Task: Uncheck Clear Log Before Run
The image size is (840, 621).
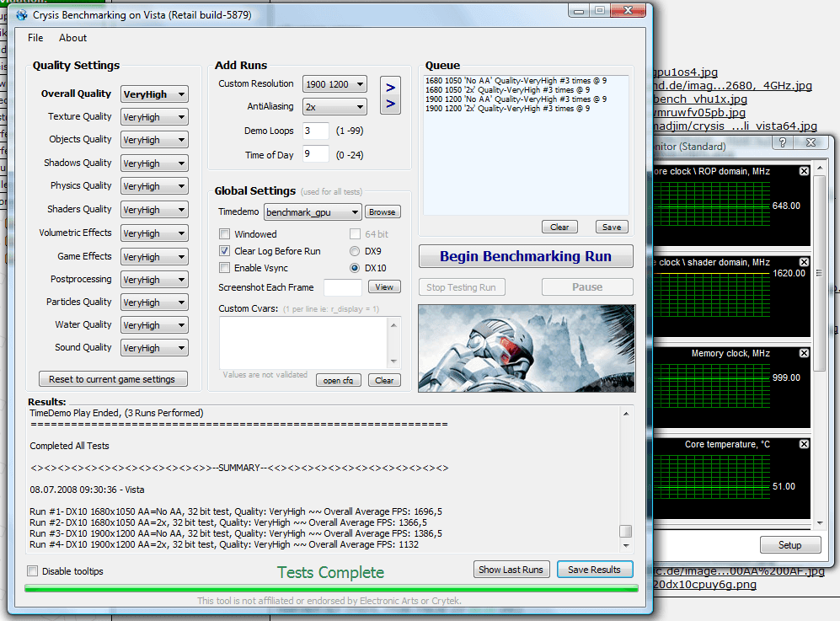Action: click(224, 251)
